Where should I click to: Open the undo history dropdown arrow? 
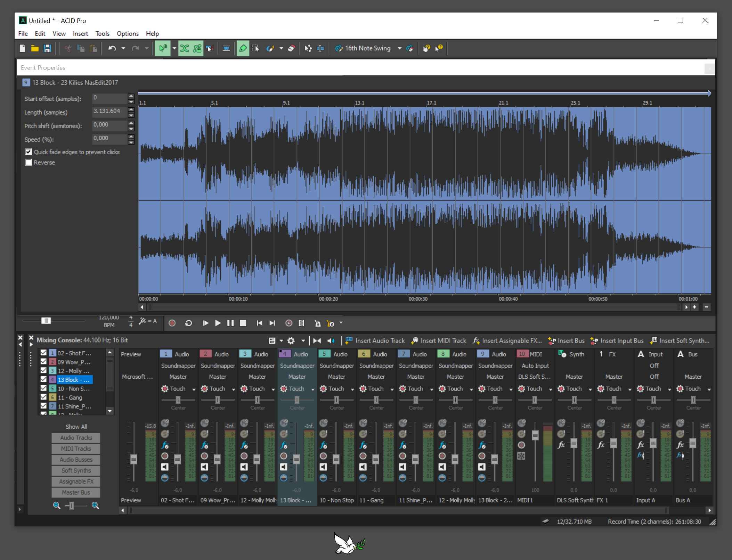(123, 48)
